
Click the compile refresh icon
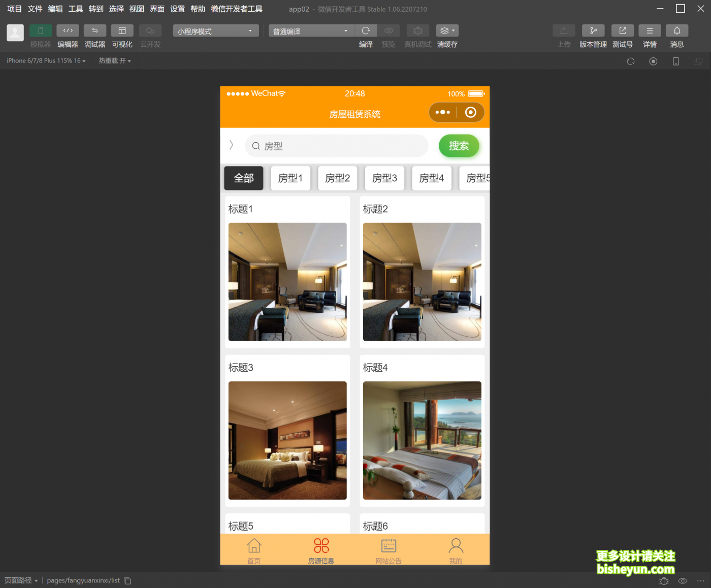click(366, 30)
